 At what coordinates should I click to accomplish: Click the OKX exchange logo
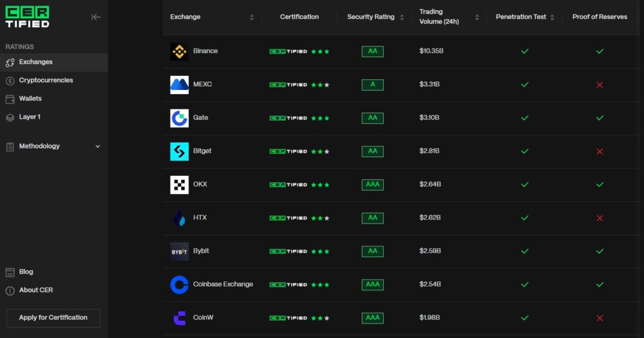[179, 185]
